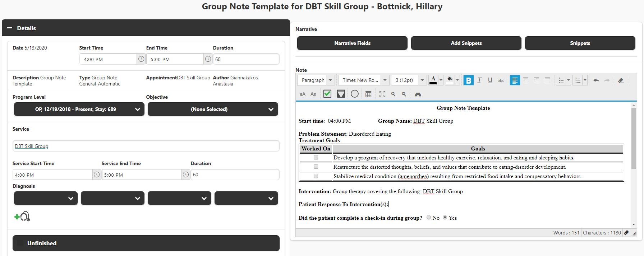Center align the note text
644x256 pixels.
click(x=525, y=80)
